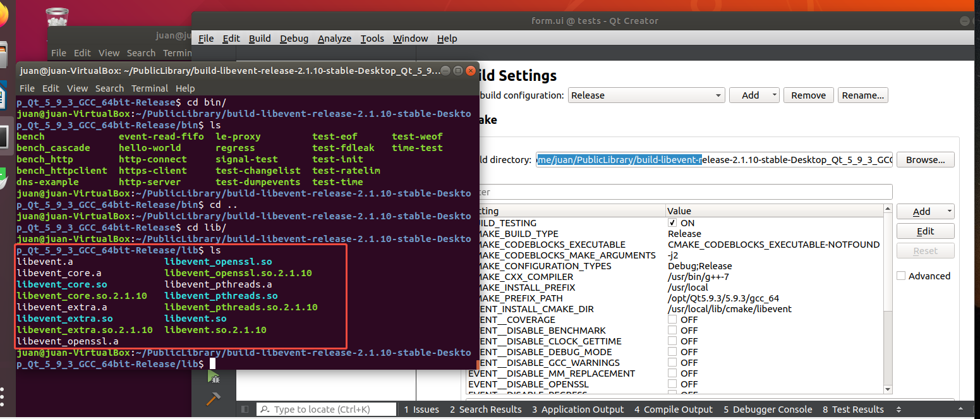The width and height of the screenshot is (980, 419).
Task: Click Qt Creator's Start Debugging run icon
Action: click(x=214, y=377)
